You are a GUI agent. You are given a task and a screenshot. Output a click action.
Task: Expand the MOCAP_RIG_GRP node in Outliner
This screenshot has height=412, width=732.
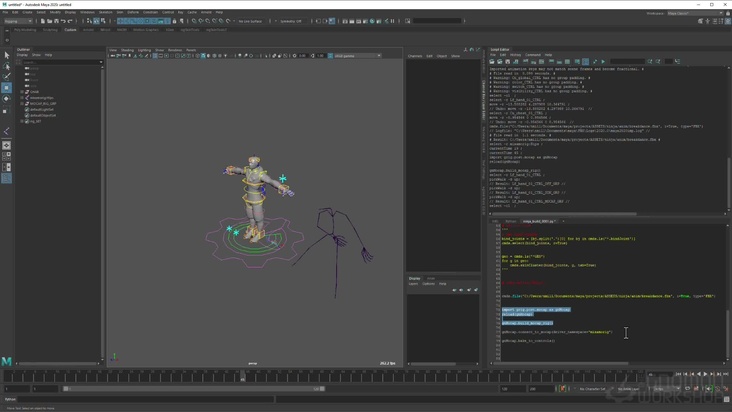click(x=22, y=103)
